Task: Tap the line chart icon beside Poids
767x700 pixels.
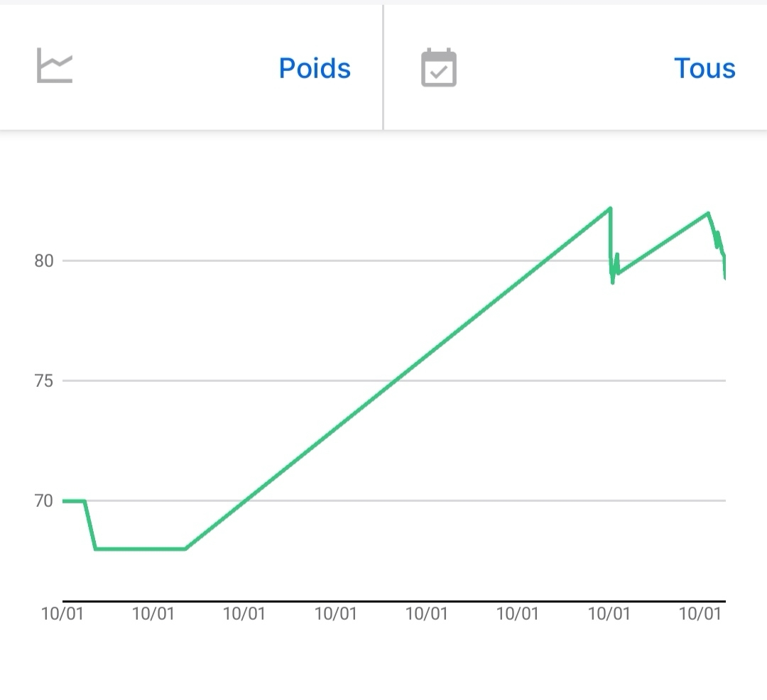Action: click(x=55, y=66)
